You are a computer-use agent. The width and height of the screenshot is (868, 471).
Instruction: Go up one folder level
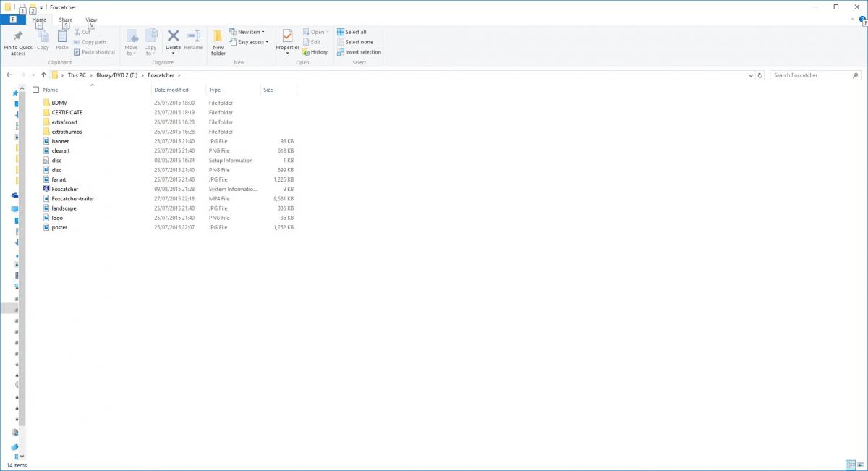pyautogui.click(x=44, y=75)
